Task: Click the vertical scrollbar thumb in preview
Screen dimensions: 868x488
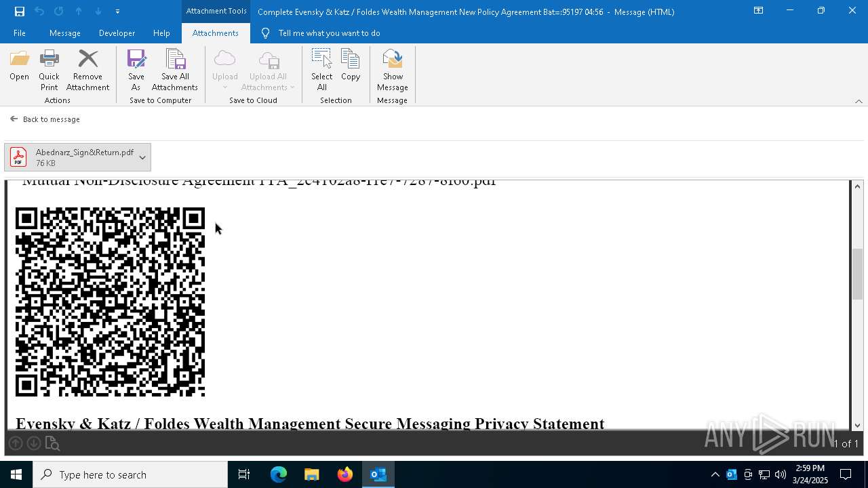Action: tap(858, 274)
